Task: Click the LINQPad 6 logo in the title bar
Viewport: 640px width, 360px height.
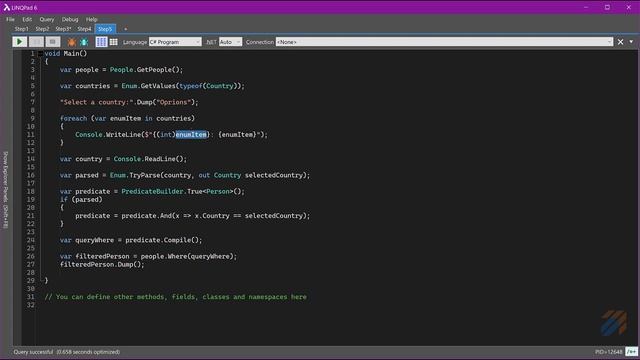Action: (6, 7)
